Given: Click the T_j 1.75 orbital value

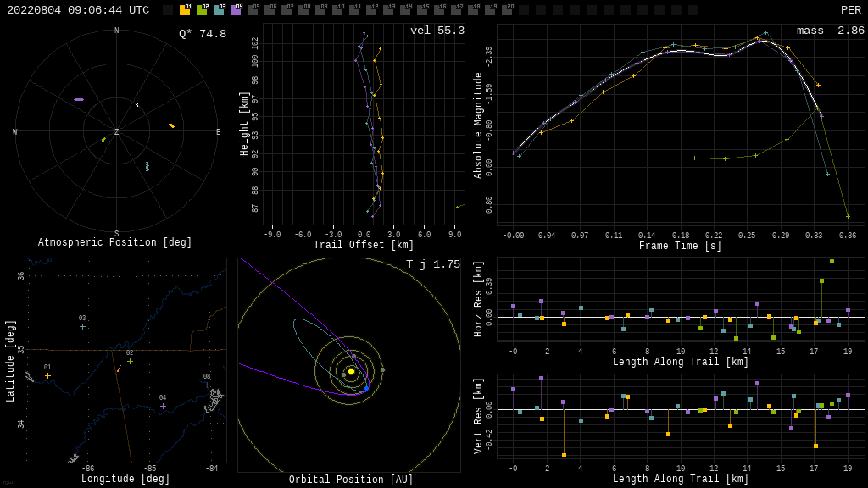Looking at the screenshot, I should pos(432,264).
